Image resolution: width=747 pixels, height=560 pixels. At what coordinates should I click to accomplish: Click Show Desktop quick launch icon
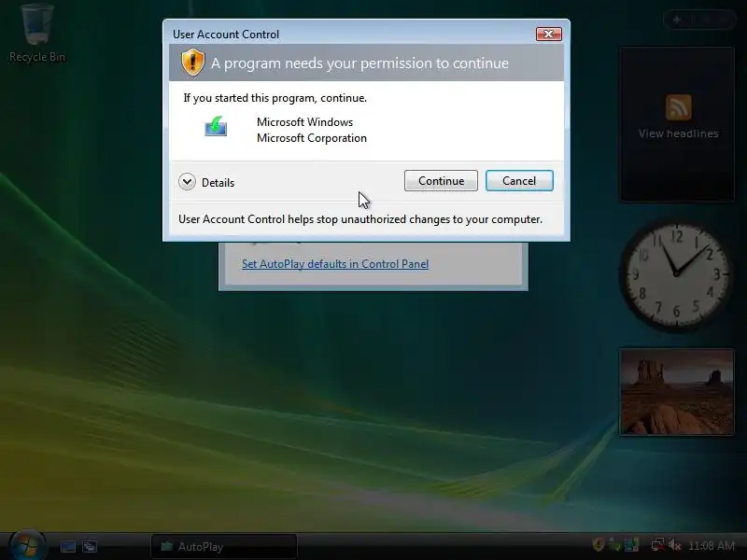(68, 546)
